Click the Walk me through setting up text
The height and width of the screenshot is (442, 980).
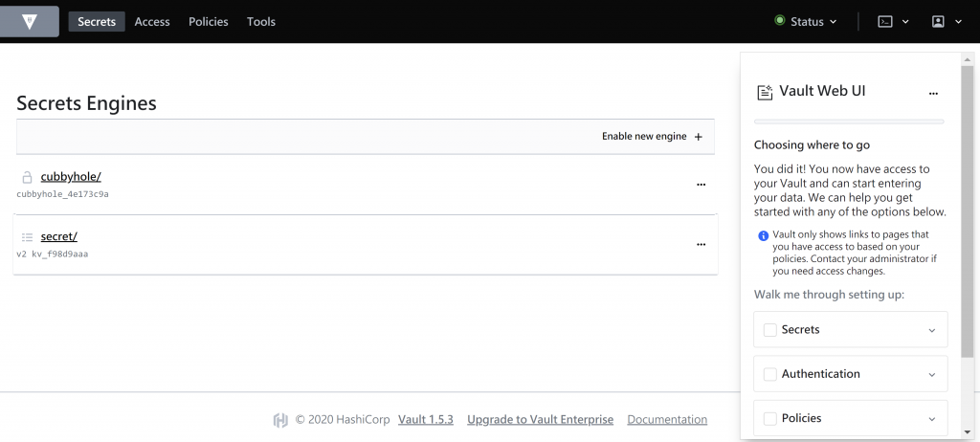click(x=829, y=295)
